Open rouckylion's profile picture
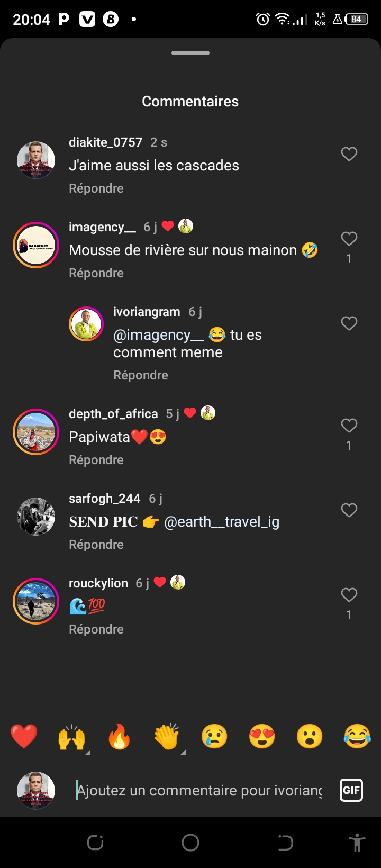 (x=36, y=601)
